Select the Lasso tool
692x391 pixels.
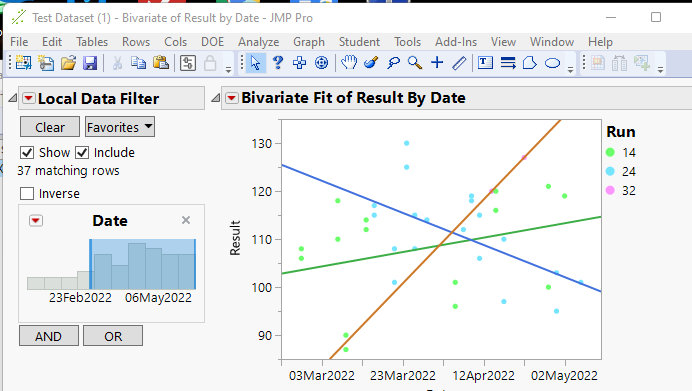[x=393, y=63]
